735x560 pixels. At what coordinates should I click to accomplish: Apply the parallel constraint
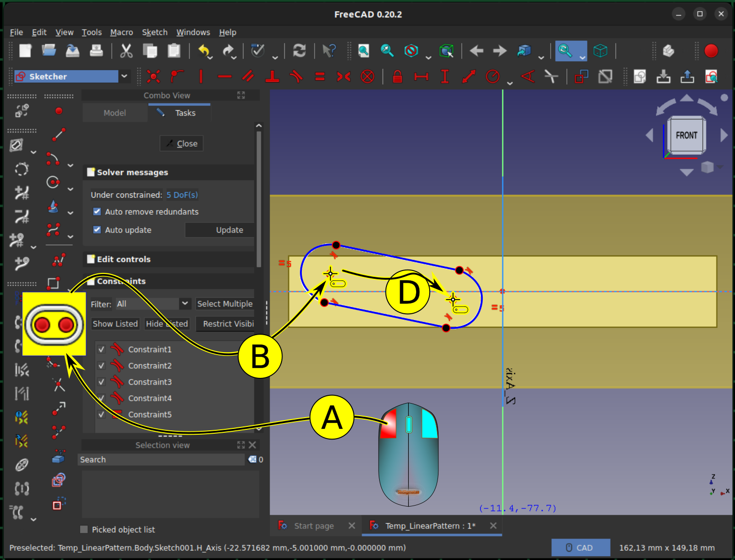tap(248, 76)
